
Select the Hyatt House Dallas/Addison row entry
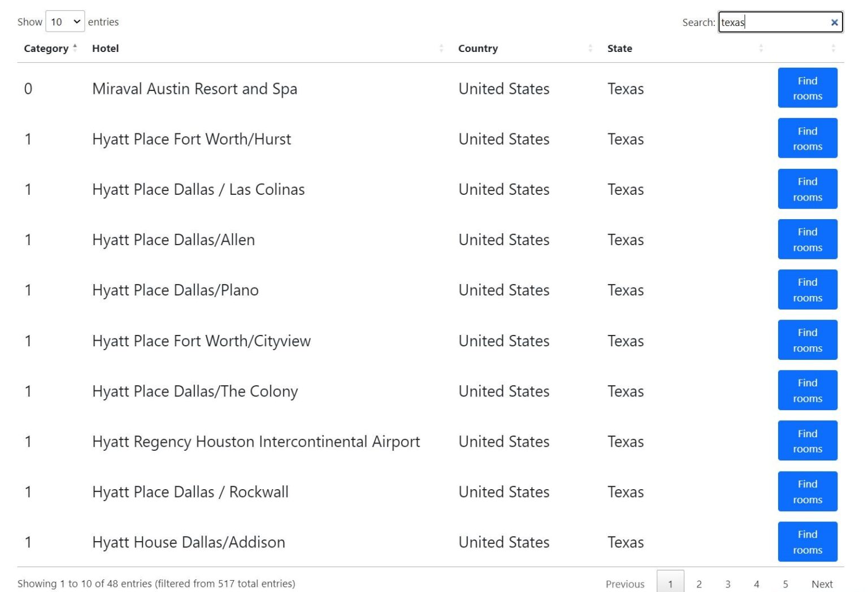click(188, 542)
